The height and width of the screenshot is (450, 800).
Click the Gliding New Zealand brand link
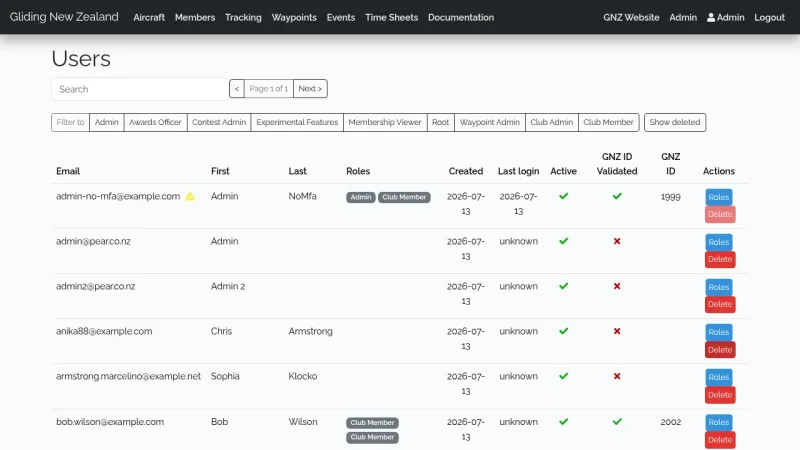[64, 17]
